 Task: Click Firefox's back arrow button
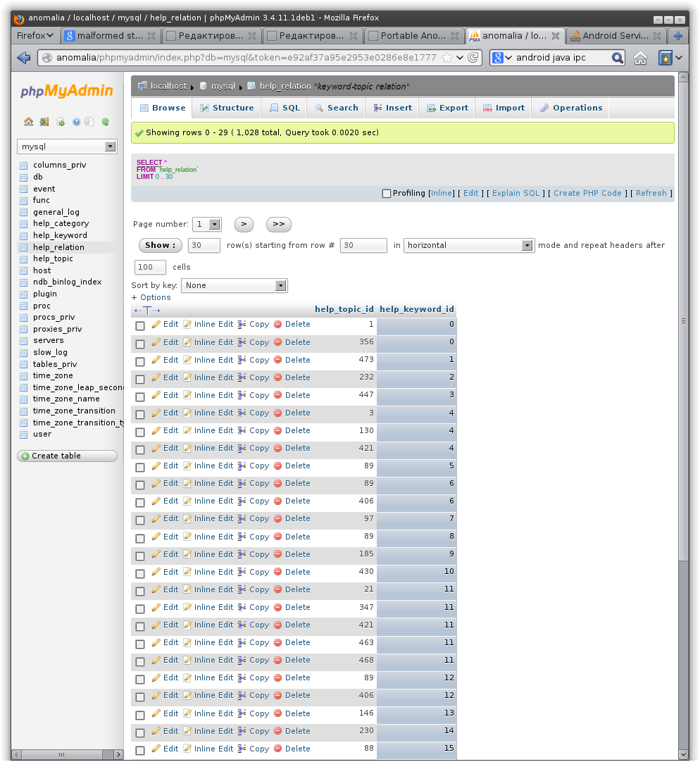point(23,58)
